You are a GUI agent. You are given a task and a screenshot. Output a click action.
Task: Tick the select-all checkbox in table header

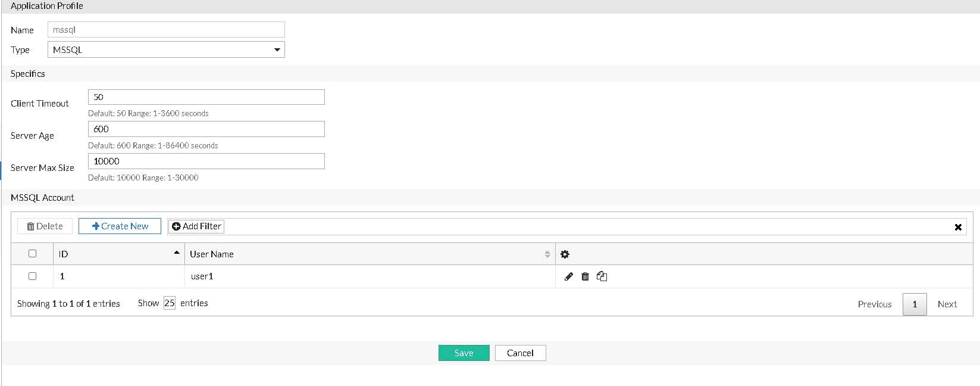[x=33, y=254]
